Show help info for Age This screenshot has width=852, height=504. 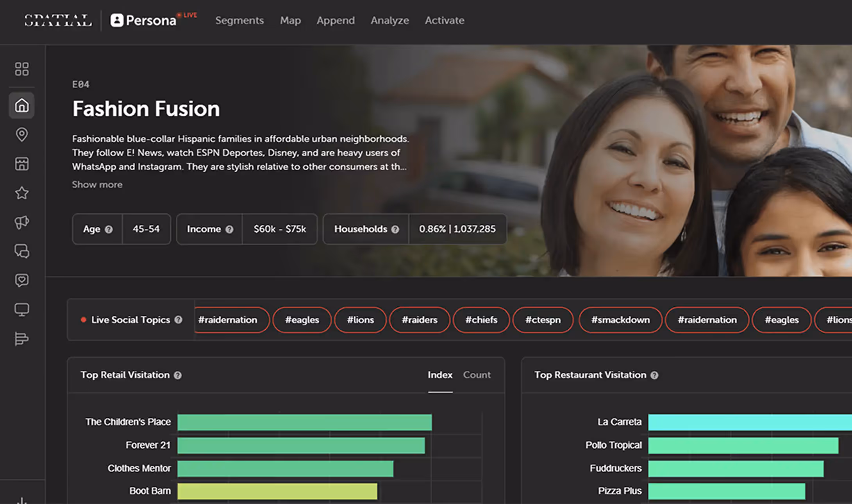click(109, 229)
